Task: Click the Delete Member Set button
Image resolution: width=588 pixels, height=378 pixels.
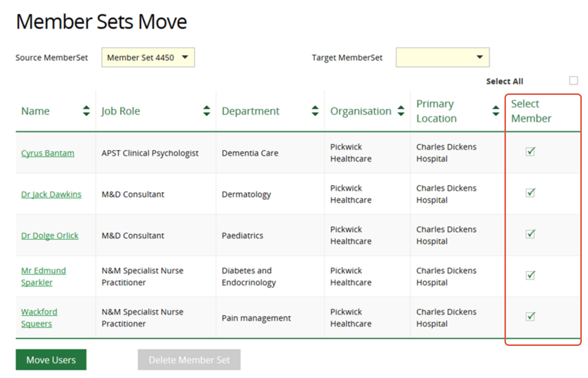Action: 189,360
